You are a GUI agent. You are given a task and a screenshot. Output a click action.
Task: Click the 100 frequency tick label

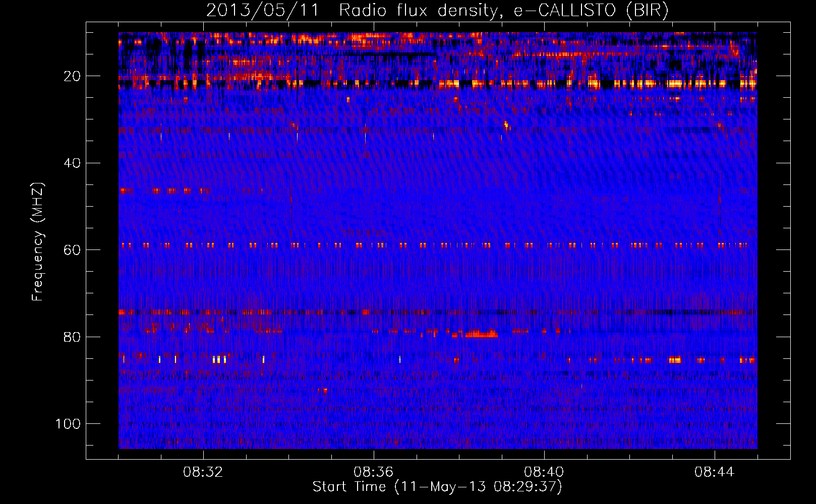(68, 424)
